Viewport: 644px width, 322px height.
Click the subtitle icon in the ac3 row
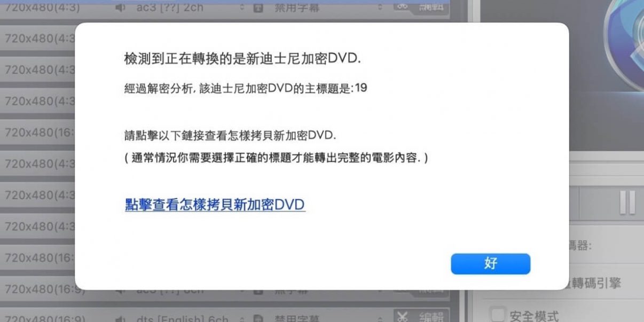(x=258, y=8)
